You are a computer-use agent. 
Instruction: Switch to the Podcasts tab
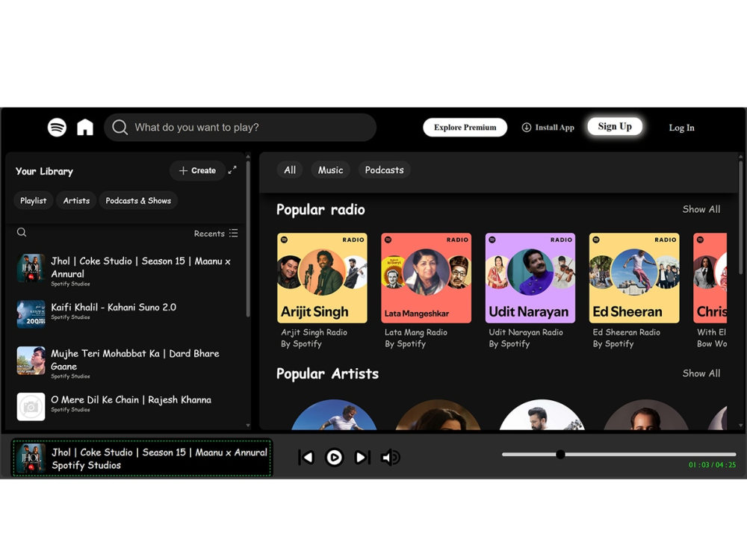385,170
